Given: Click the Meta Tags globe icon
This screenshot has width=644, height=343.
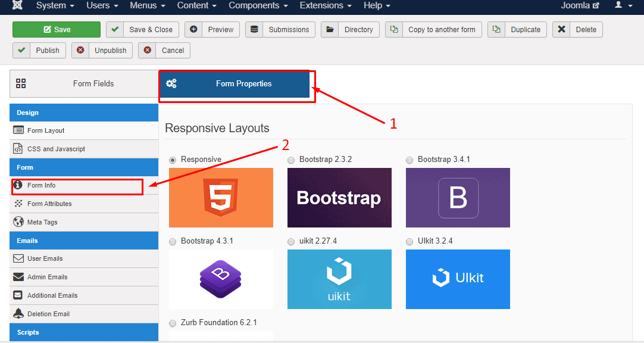Looking at the screenshot, I should click(x=18, y=222).
